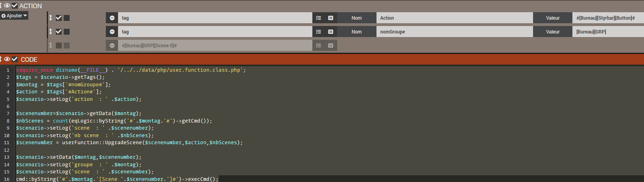Uncheck the enable checkbox on the first tag row
Viewport: 644px width, 182px height.
[59, 18]
